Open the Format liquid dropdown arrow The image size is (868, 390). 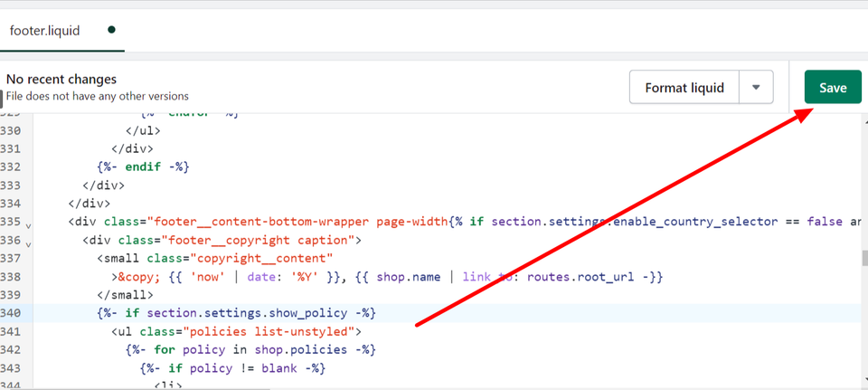(756, 87)
